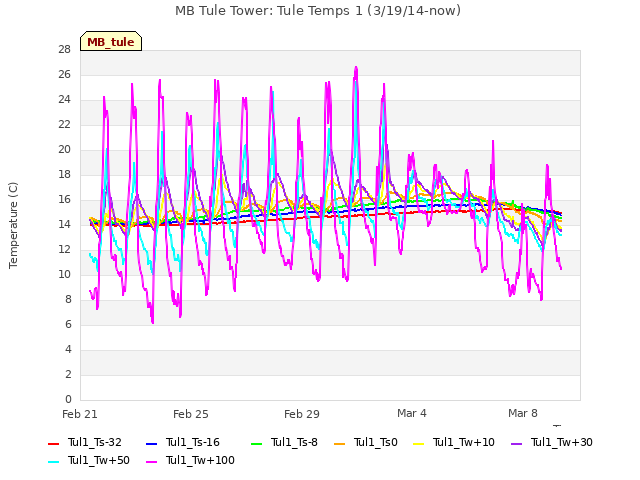Click the Feb 25 x-axis tick label
640x480 pixels.
191,414
